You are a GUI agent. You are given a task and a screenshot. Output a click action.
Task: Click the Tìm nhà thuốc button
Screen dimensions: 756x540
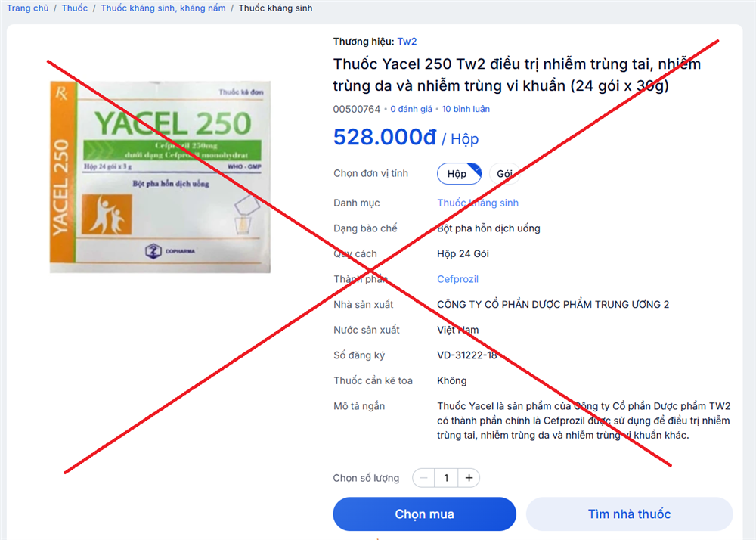(x=629, y=514)
